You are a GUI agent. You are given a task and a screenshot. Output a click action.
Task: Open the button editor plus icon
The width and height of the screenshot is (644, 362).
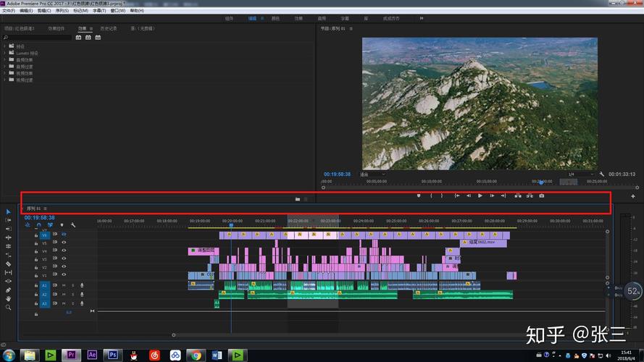point(633,196)
